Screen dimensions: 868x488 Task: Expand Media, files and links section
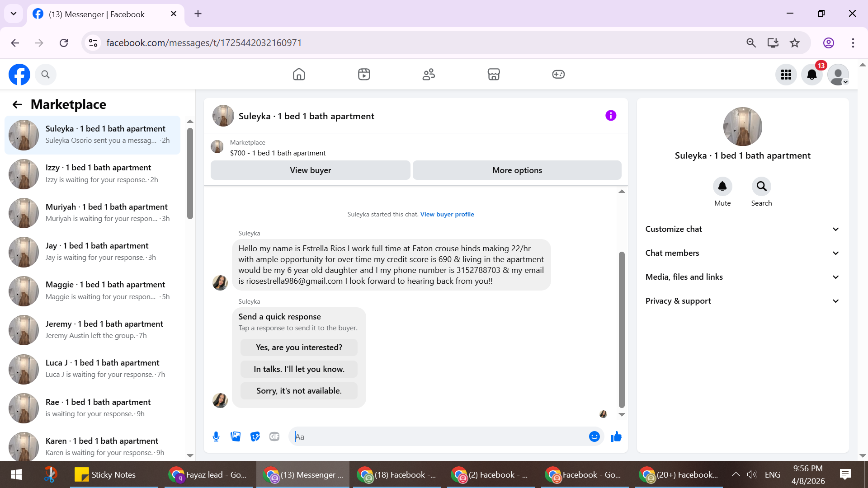tap(742, 277)
